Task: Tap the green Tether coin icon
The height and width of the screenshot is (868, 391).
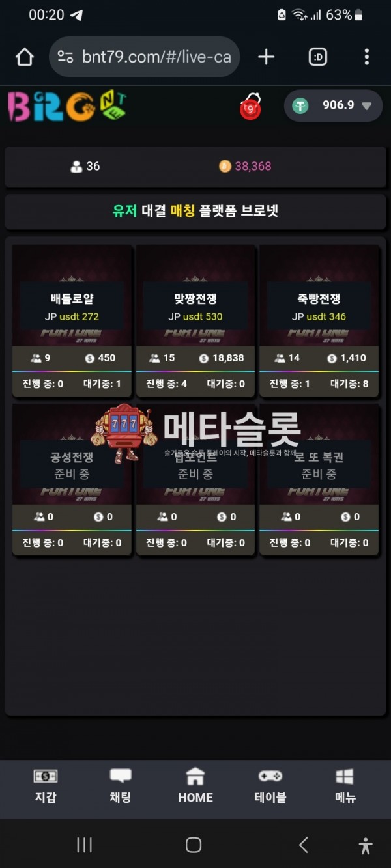Action: click(x=300, y=105)
